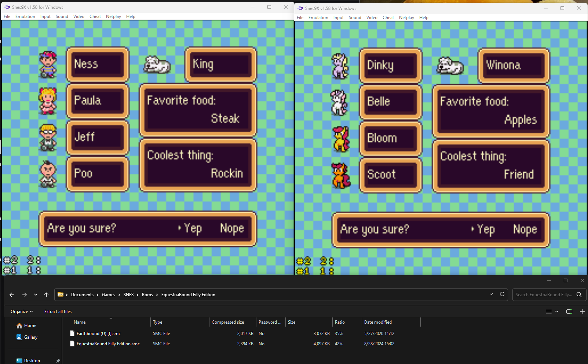Click Snes9X app icon in right window title bar

click(x=300, y=8)
